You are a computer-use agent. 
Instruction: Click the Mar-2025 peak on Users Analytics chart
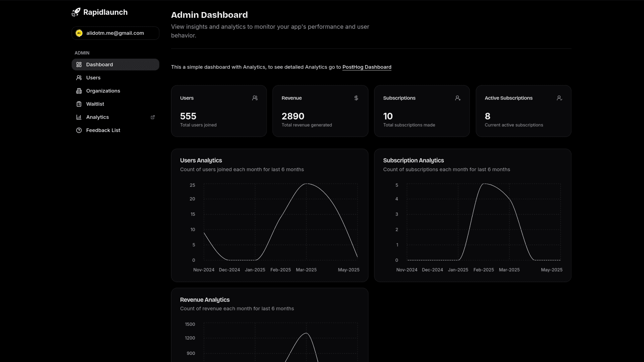[306, 184]
